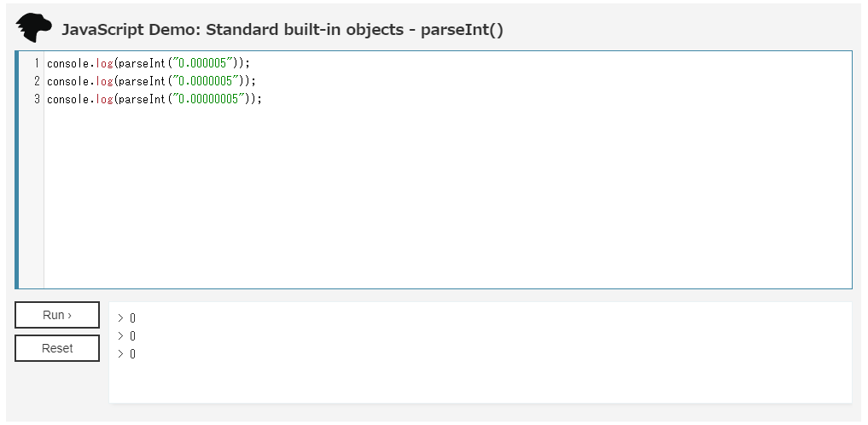Click line number 1 in gutter

tap(37, 64)
